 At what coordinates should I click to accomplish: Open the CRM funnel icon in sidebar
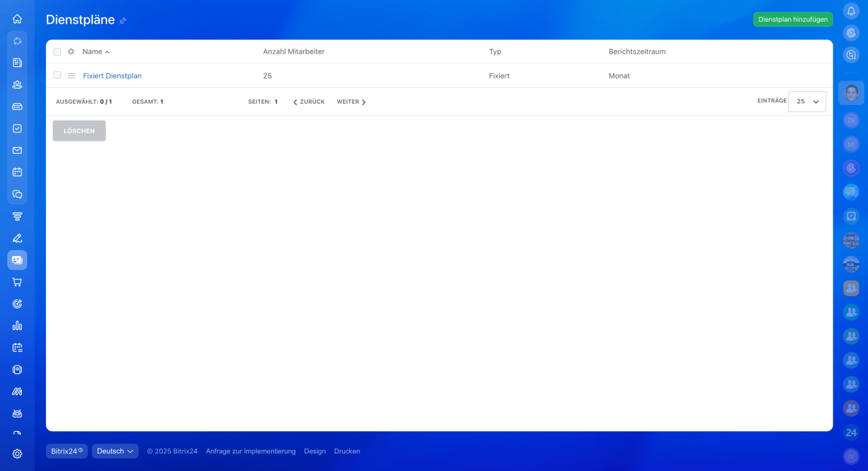click(17, 216)
